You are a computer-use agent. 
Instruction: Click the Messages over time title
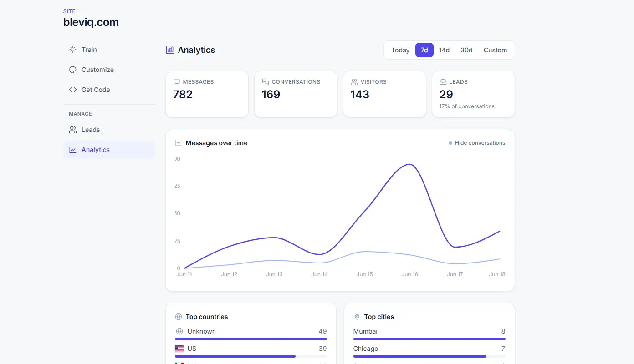(217, 143)
